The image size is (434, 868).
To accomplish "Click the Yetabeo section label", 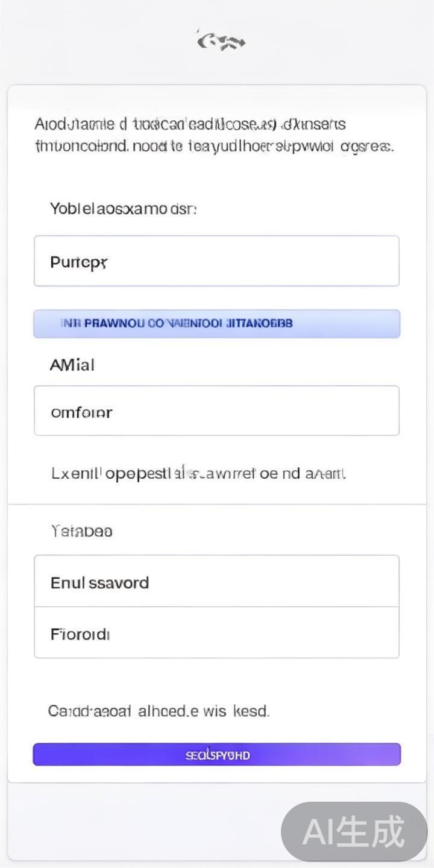I will [82, 531].
